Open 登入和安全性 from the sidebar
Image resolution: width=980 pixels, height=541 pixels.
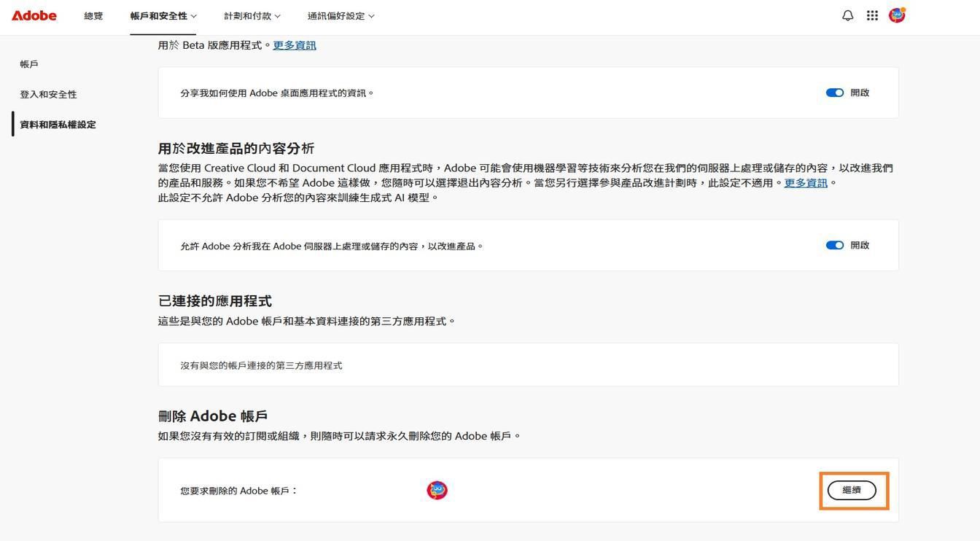tap(48, 93)
